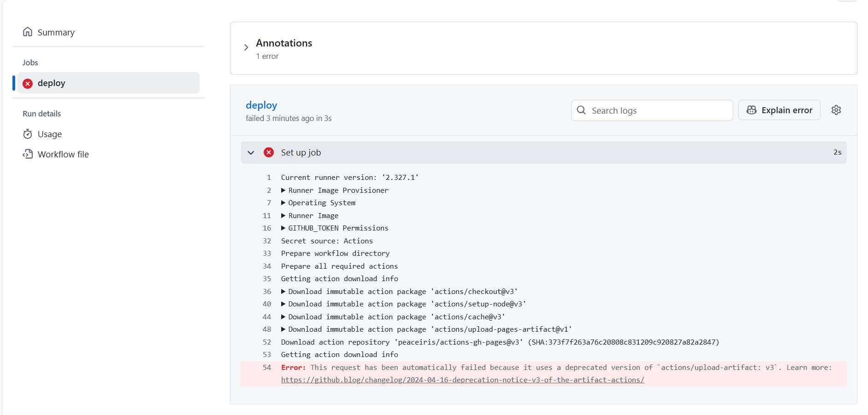Screen dimensions: 868x415
Task: Click log line number 35
Action: pyautogui.click(x=267, y=279)
